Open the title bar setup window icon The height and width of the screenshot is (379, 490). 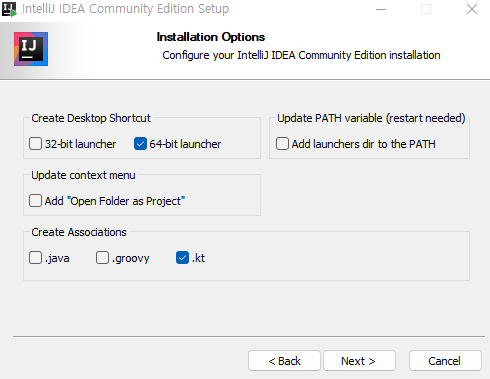pos(9,9)
